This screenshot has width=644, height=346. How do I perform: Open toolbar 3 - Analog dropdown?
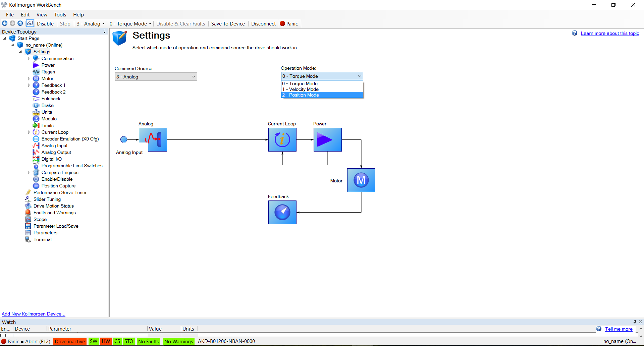[91, 24]
